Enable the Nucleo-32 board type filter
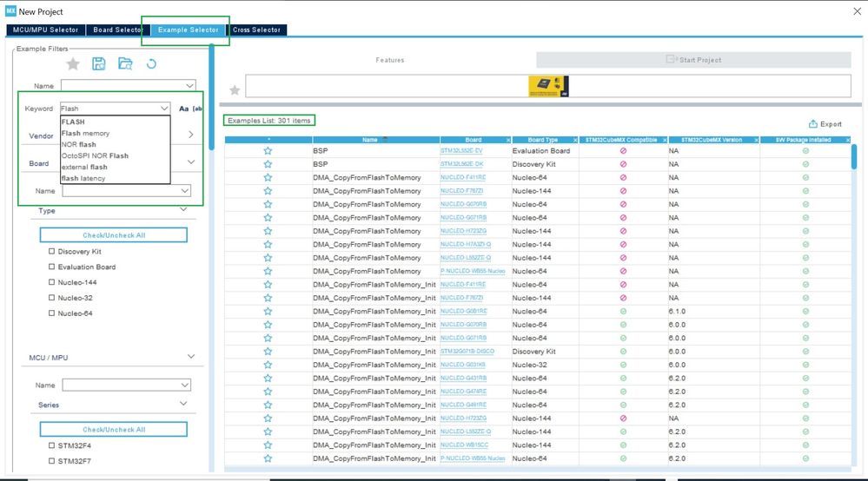The height and width of the screenshot is (481, 868). [x=51, y=298]
